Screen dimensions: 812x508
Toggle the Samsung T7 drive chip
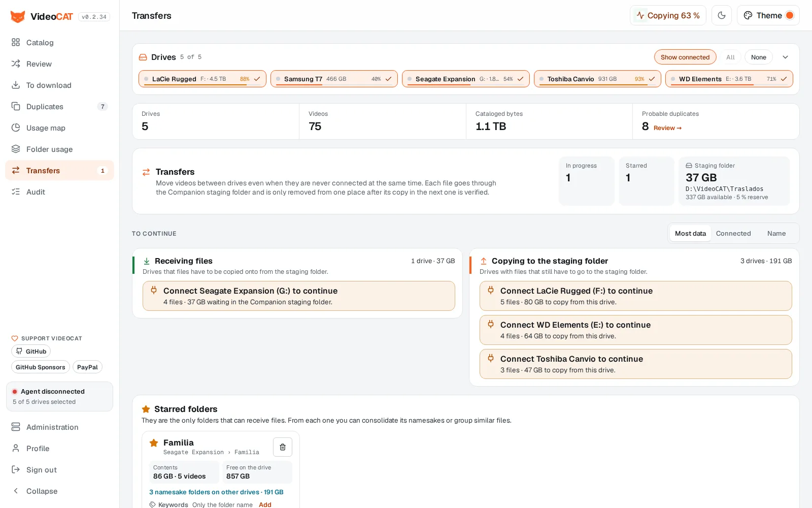click(x=334, y=79)
